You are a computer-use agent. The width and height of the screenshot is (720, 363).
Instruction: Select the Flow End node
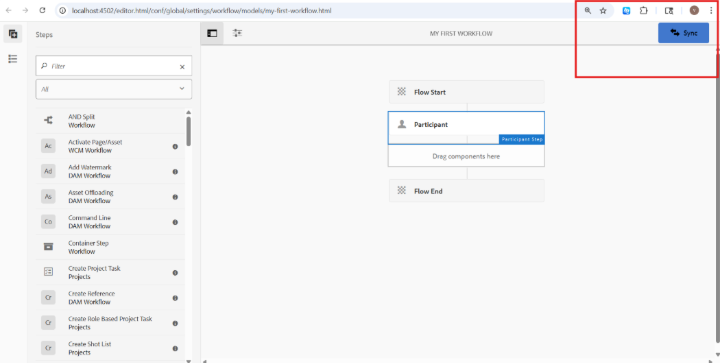pyautogui.click(x=467, y=191)
